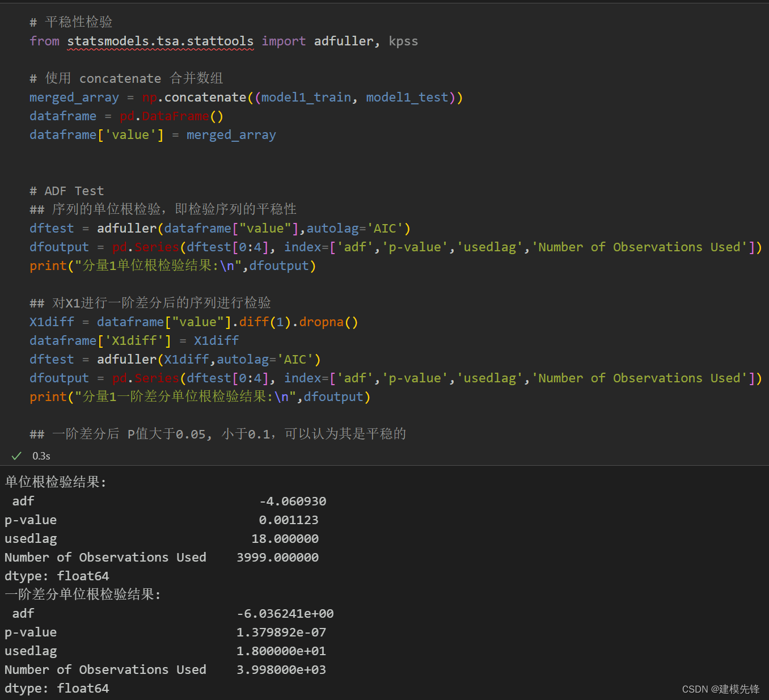This screenshot has height=700, width=769.
Task: Click the usedlag value 18.000000
Action: click(x=285, y=539)
